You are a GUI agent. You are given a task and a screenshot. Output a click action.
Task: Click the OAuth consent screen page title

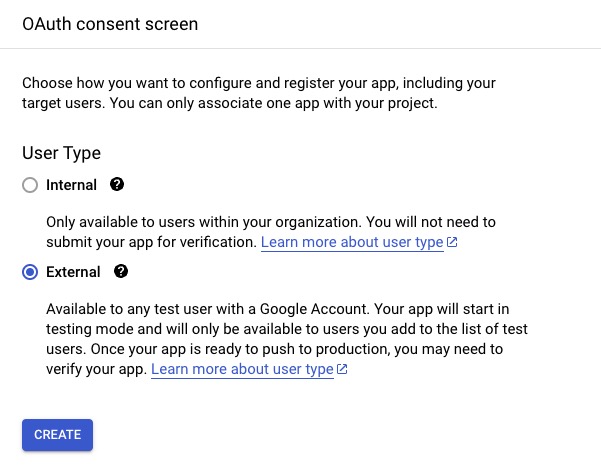coord(110,24)
